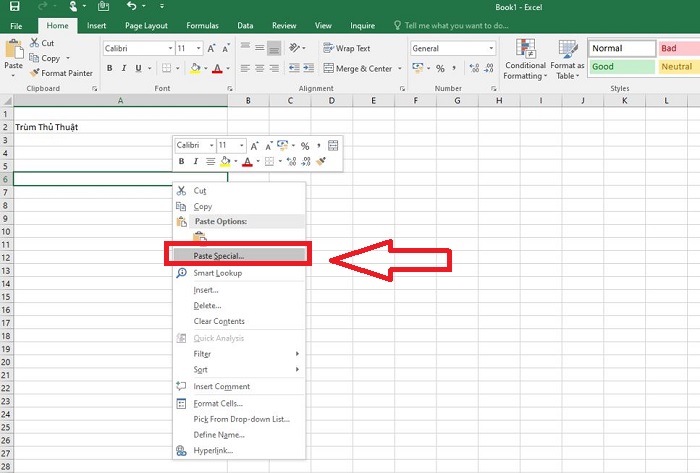This screenshot has height=473, width=700.
Task: Choose Paste Special from the context menu
Action: coord(239,256)
